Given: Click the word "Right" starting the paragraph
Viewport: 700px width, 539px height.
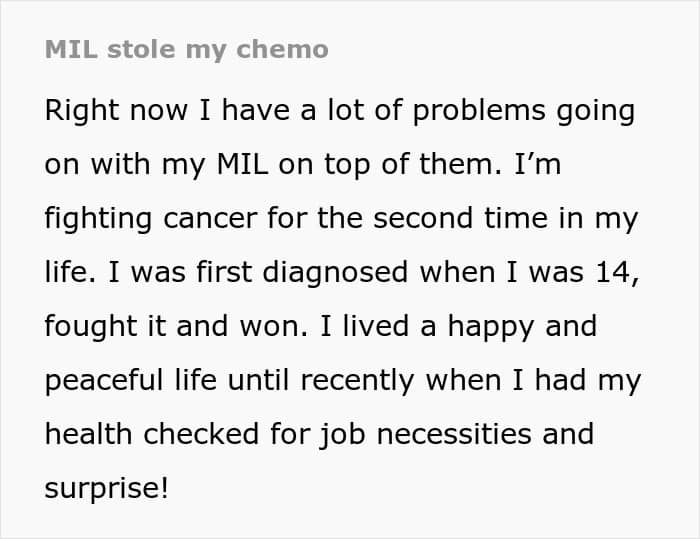Looking at the screenshot, I should (x=79, y=111).
